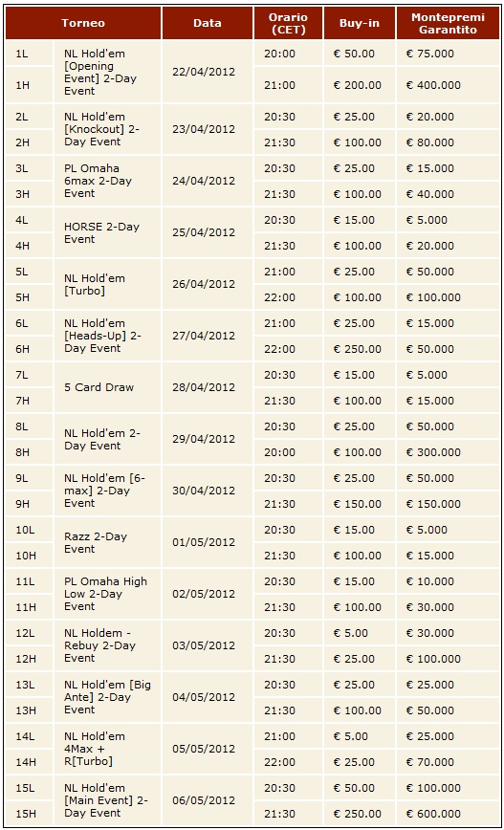The image size is (504, 830).
Task: Click the € 600.000 guaranteed prize cell
Action: coord(448,814)
